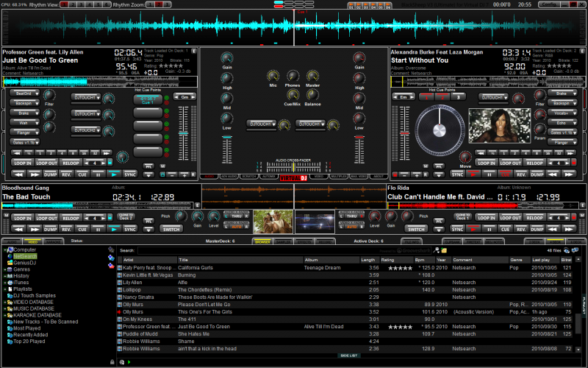The image size is (588, 368).
Task: Open the GeniusDJ folder
Action: tap(24, 263)
